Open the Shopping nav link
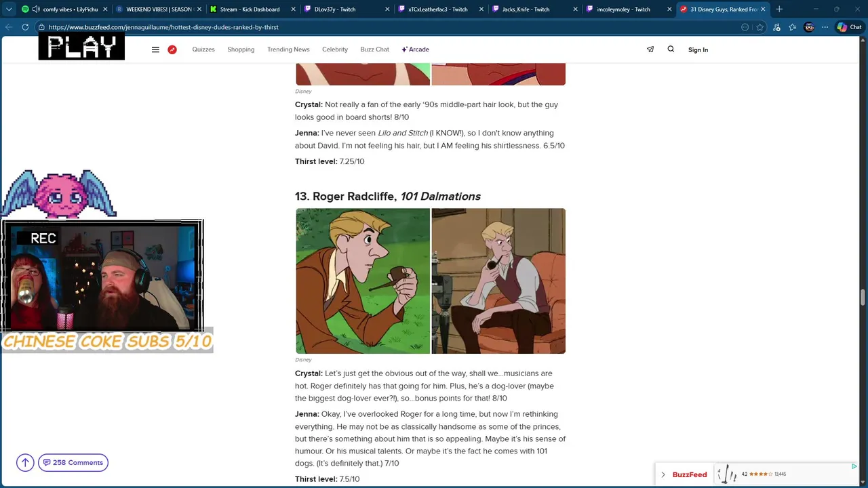Image resolution: width=868 pixels, height=488 pixels. pyautogui.click(x=241, y=49)
